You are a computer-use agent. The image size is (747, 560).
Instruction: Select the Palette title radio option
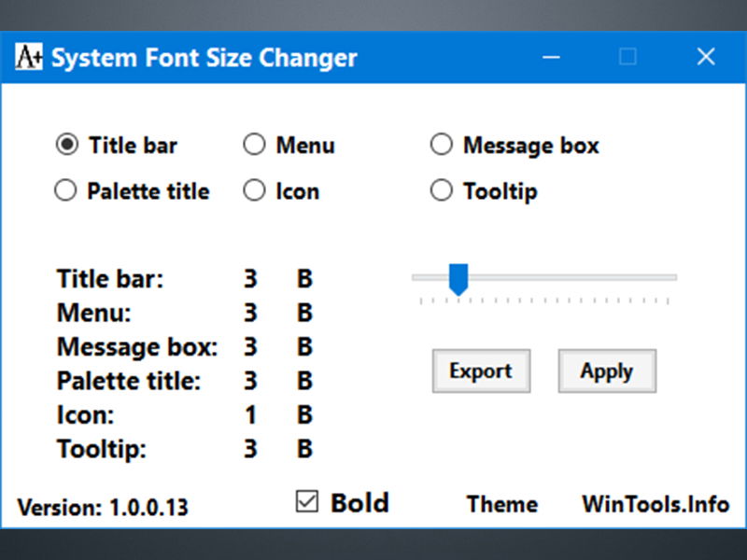[x=66, y=191]
